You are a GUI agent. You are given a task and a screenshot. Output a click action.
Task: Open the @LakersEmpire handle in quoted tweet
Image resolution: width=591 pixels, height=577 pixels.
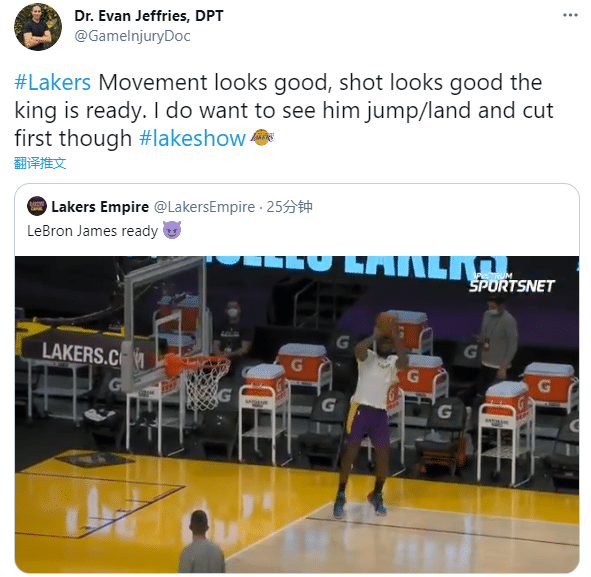tap(205, 207)
